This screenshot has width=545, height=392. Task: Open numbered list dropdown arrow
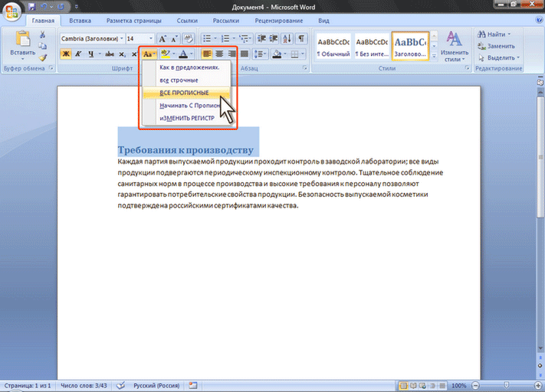click(x=234, y=38)
